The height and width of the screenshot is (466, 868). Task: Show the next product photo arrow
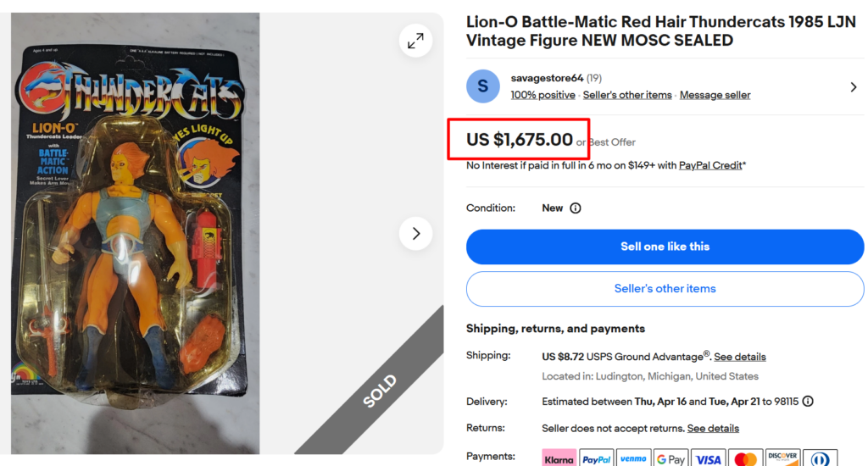click(x=415, y=233)
